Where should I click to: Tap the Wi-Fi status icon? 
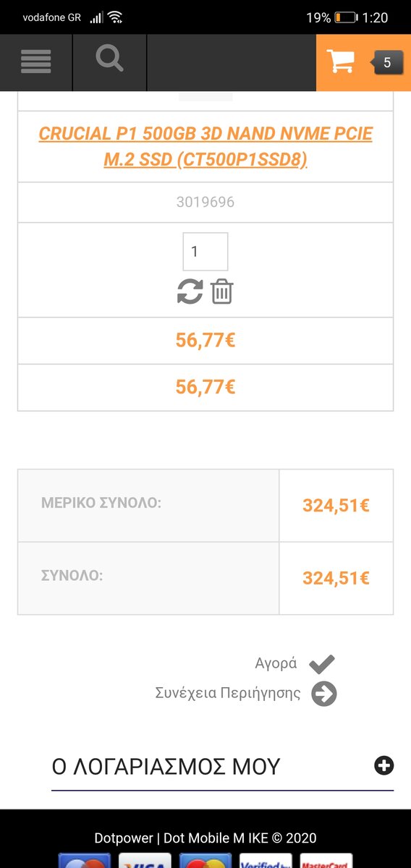click(x=115, y=17)
